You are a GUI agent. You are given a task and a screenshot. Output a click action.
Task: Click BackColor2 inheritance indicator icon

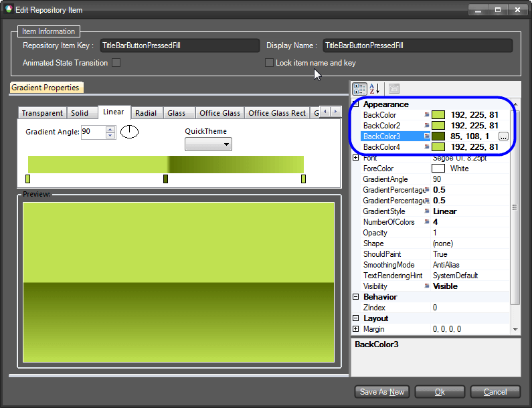click(x=426, y=126)
